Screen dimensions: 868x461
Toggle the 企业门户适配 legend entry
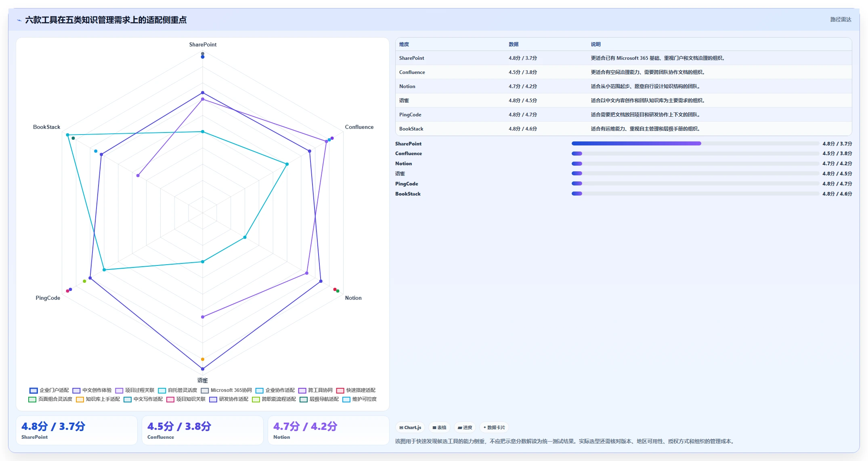tap(49, 390)
